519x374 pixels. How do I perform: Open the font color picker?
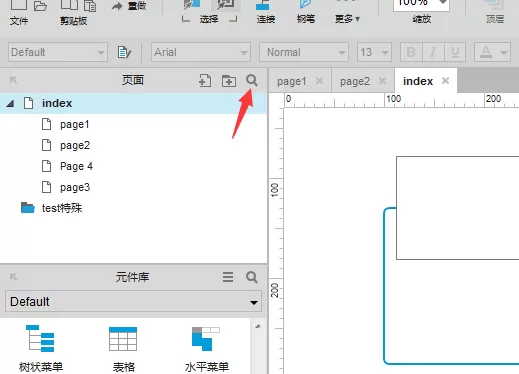[x=486, y=52]
